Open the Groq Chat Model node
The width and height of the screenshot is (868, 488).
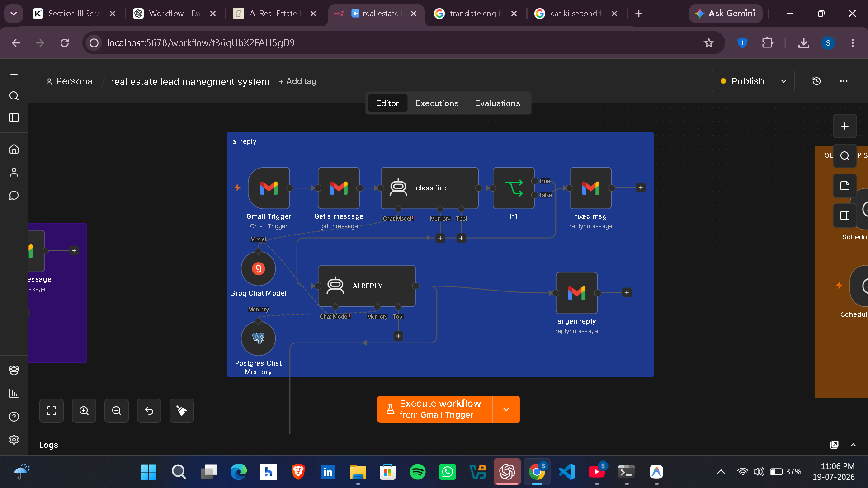point(258,269)
